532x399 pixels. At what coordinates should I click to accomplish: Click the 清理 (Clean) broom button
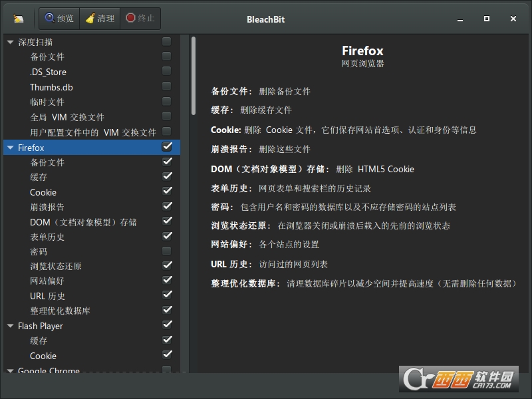[x=100, y=19]
